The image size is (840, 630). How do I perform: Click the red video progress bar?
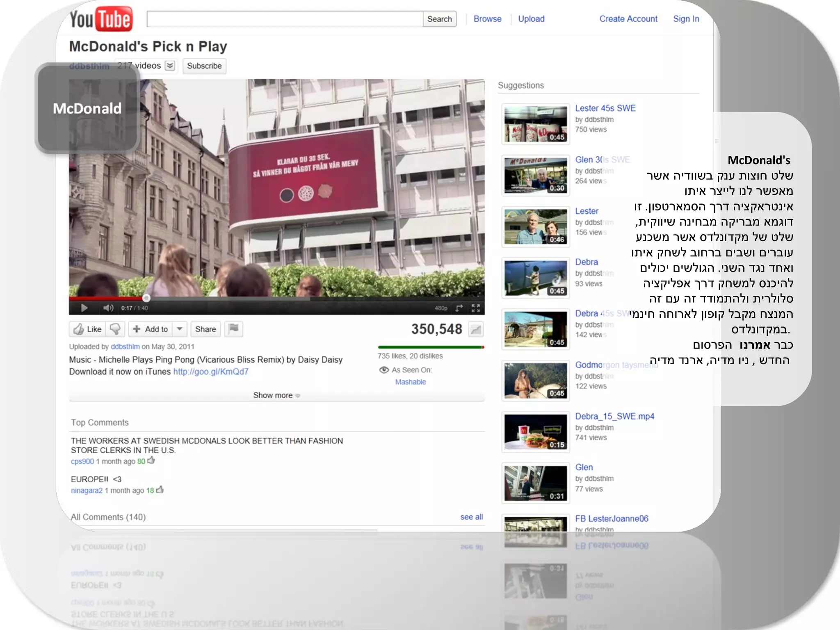[107, 298]
